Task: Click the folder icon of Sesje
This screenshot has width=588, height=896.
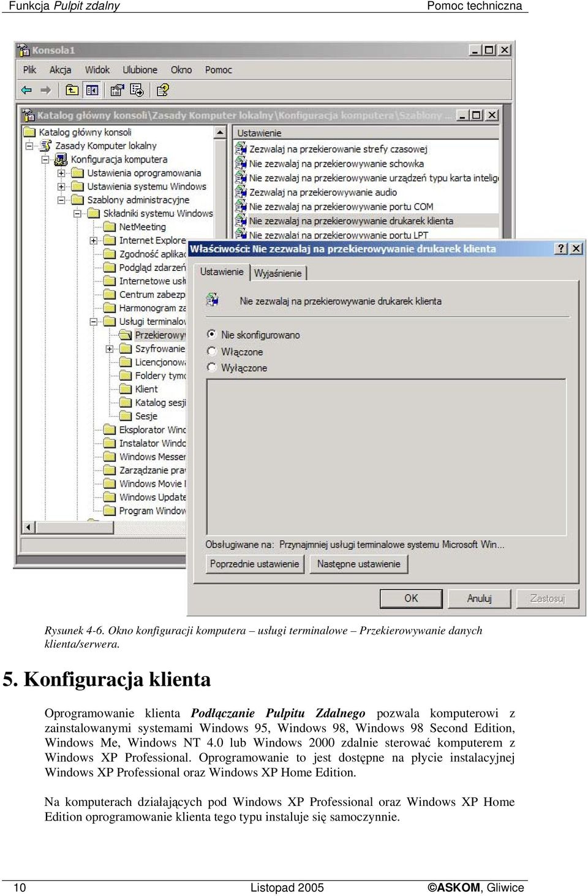Action: (x=126, y=416)
